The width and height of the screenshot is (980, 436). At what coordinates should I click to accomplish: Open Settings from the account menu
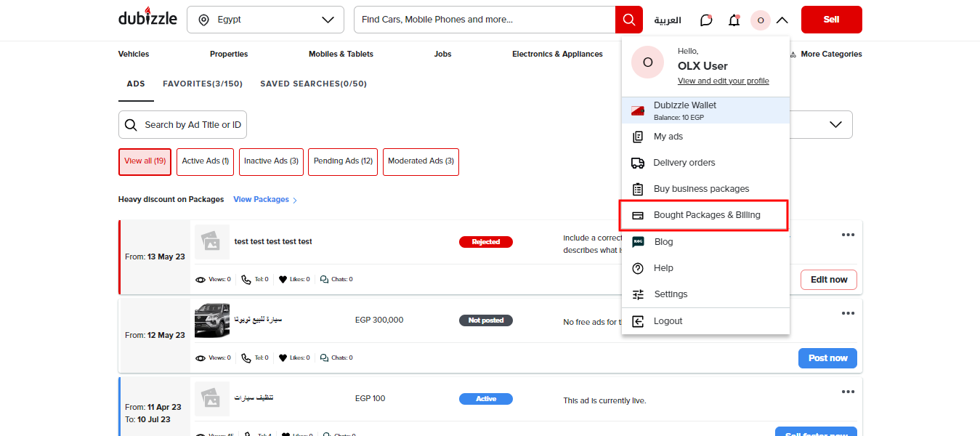(x=705, y=294)
